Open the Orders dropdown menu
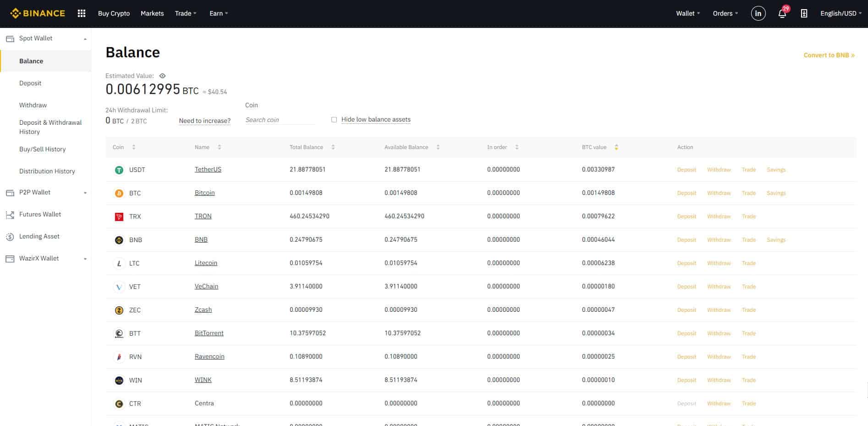The image size is (868, 426). (x=725, y=13)
